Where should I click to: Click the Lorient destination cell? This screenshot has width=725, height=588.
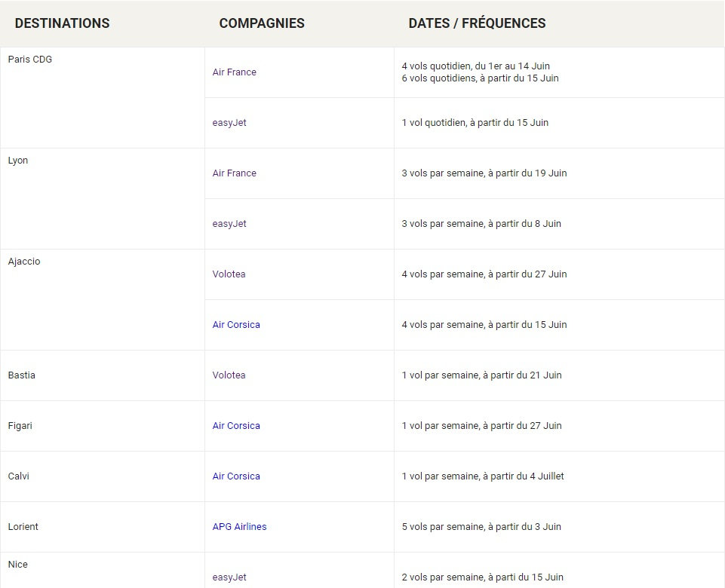tap(23, 527)
